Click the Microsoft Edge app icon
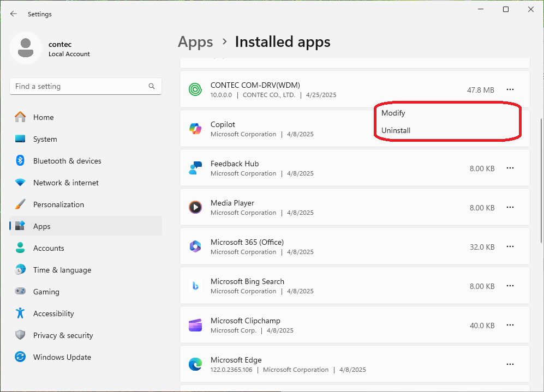This screenshot has height=392, width=544. pos(195,364)
